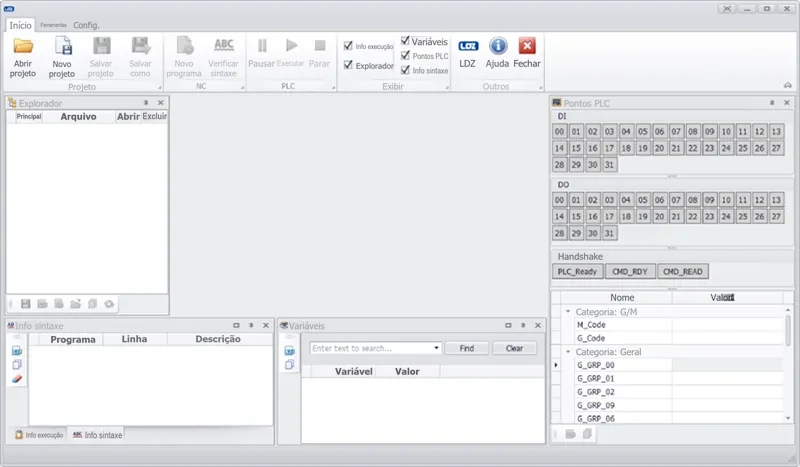Viewport: 800px width, 467px height.
Task: Uncheck the Variáveis checkbox
Action: pos(405,40)
